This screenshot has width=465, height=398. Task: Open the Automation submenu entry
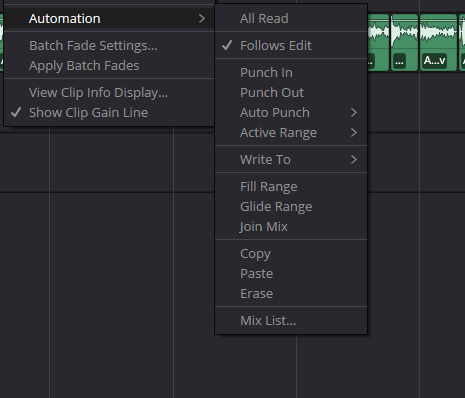(109, 19)
